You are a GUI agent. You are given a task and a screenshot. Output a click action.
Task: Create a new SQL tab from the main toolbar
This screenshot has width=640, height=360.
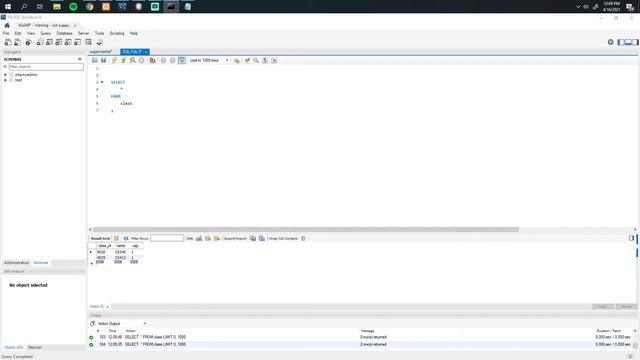8,42
